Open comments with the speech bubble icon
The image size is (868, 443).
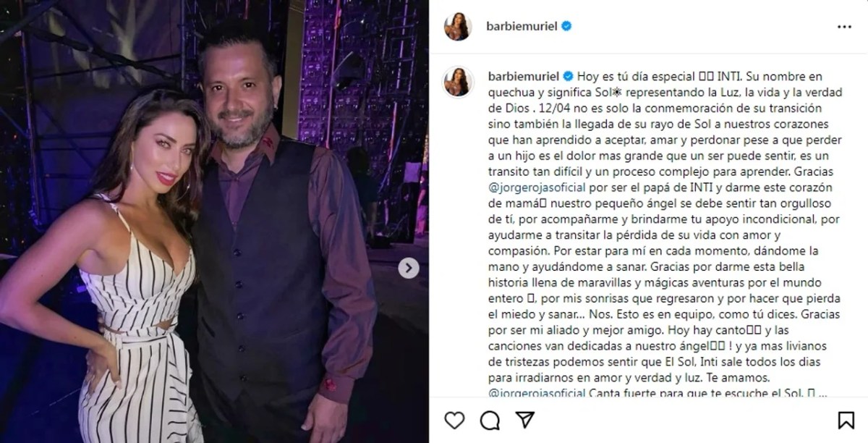pyautogui.click(x=490, y=420)
